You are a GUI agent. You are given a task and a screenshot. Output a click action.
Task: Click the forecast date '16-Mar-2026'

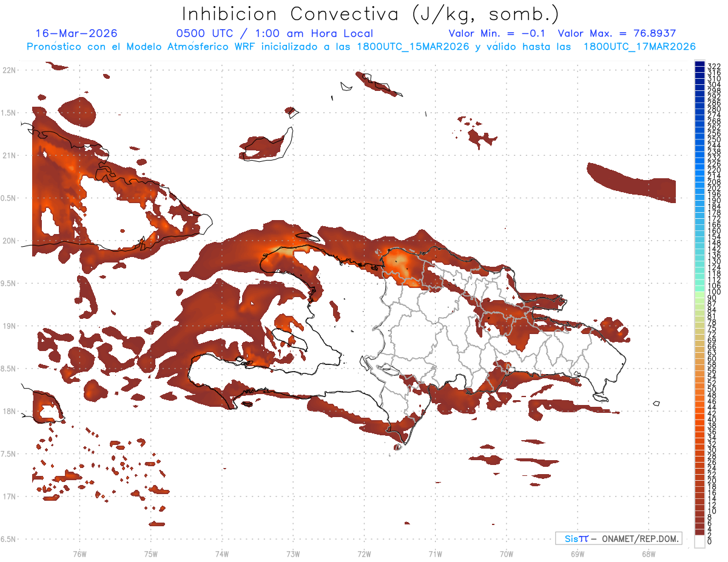76,33
